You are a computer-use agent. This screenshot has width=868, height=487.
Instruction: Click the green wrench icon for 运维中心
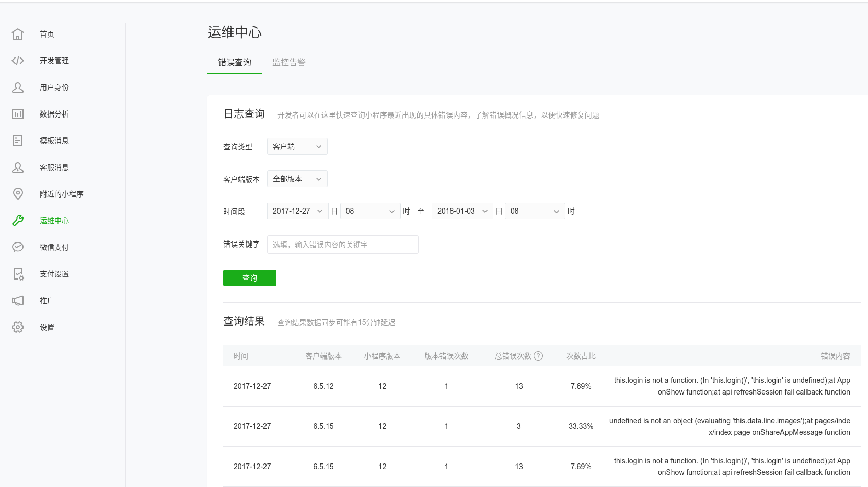(x=18, y=221)
